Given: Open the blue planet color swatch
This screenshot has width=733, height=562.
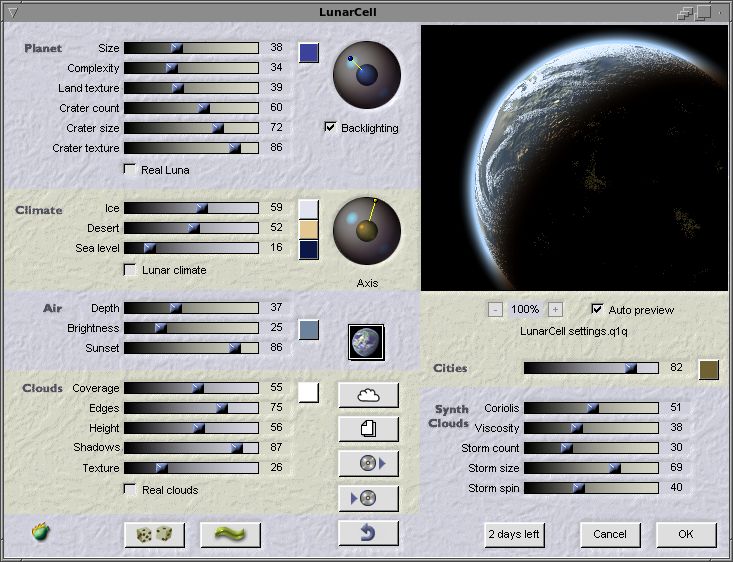Looking at the screenshot, I should 309,53.
